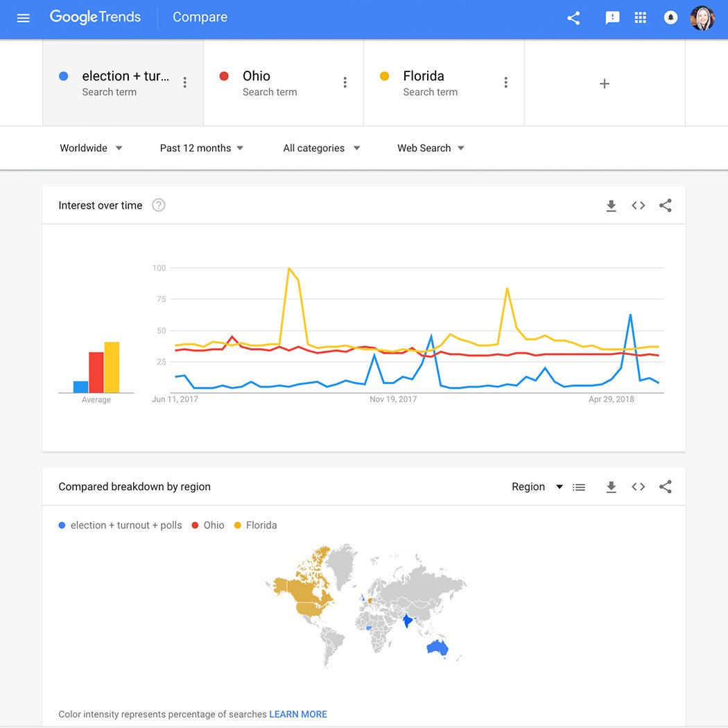The image size is (728, 728).
Task: Open the hamburger main menu
Action: click(23, 18)
